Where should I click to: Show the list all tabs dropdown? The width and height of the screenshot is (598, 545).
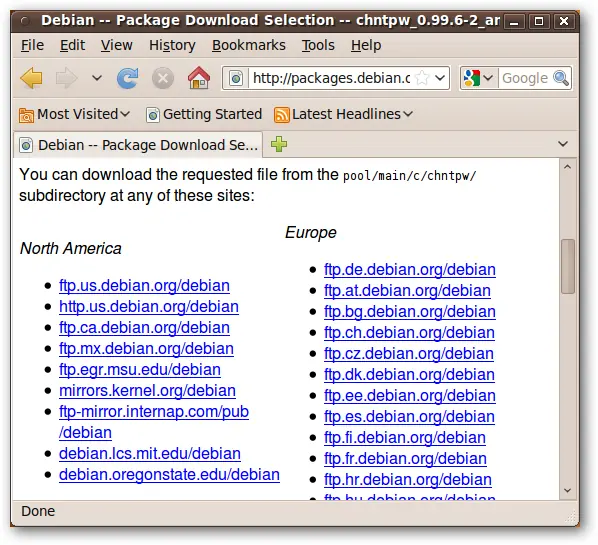563,144
